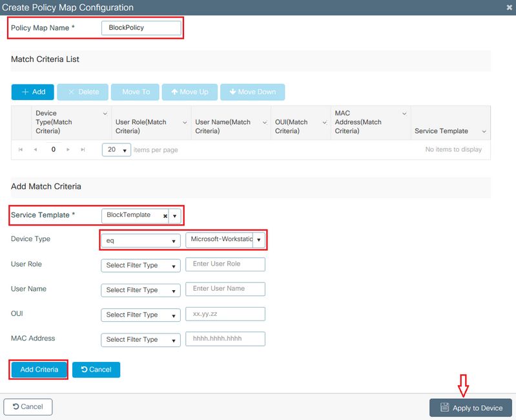This screenshot has width=516, height=420.
Task: Expand the Service Template dropdown
Action: 174,216
